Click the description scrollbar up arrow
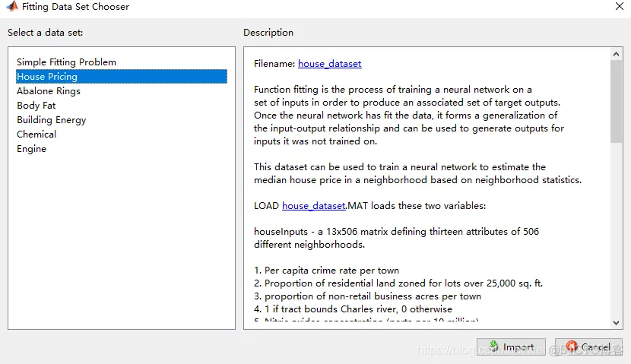The width and height of the screenshot is (631, 364). [616, 54]
